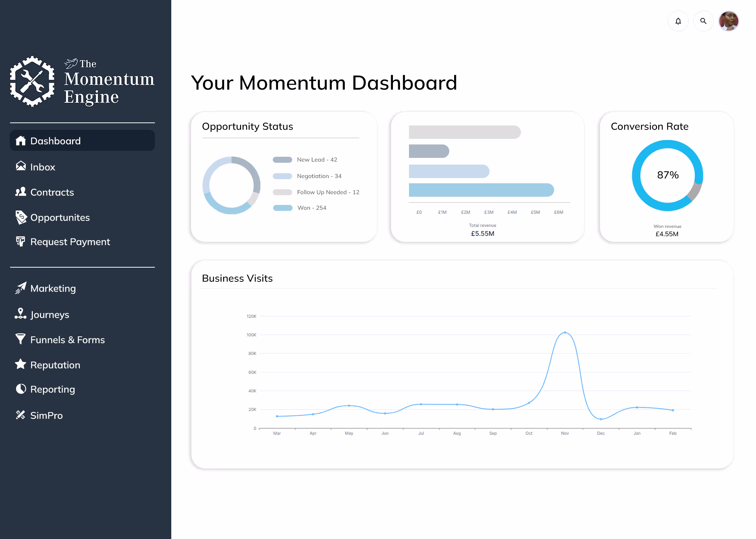This screenshot has width=756, height=539.
Task: Click the Opportunity Status heading
Action: [247, 127]
